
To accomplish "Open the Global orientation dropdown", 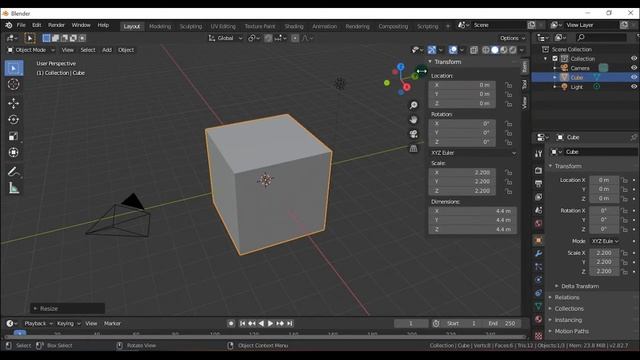I will pos(225,38).
